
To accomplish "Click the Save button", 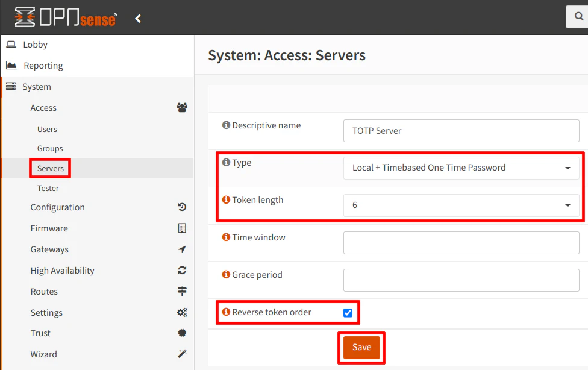I will coord(361,348).
